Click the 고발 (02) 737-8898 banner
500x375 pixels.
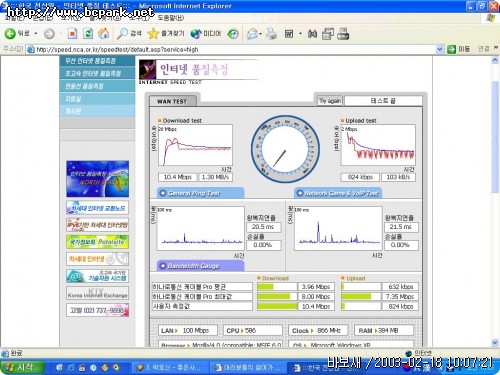(97, 310)
